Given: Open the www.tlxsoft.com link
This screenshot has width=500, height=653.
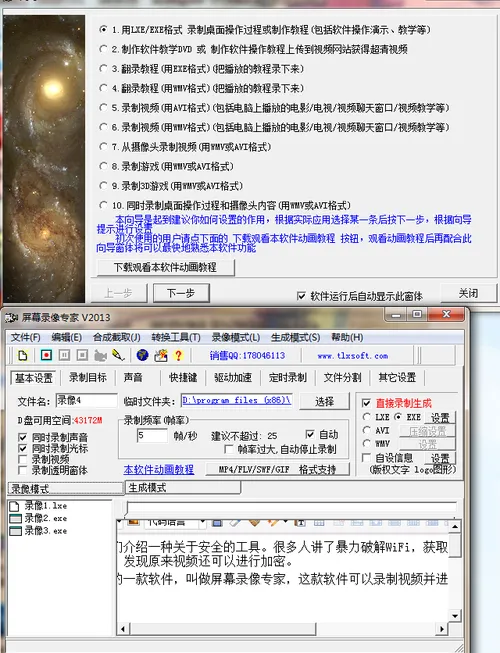Looking at the screenshot, I should tap(353, 356).
